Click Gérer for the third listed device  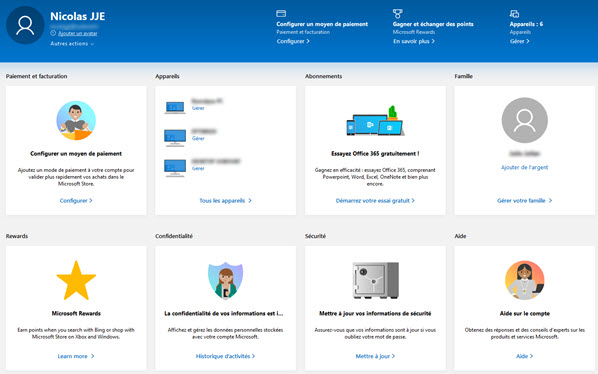pyautogui.click(x=198, y=169)
